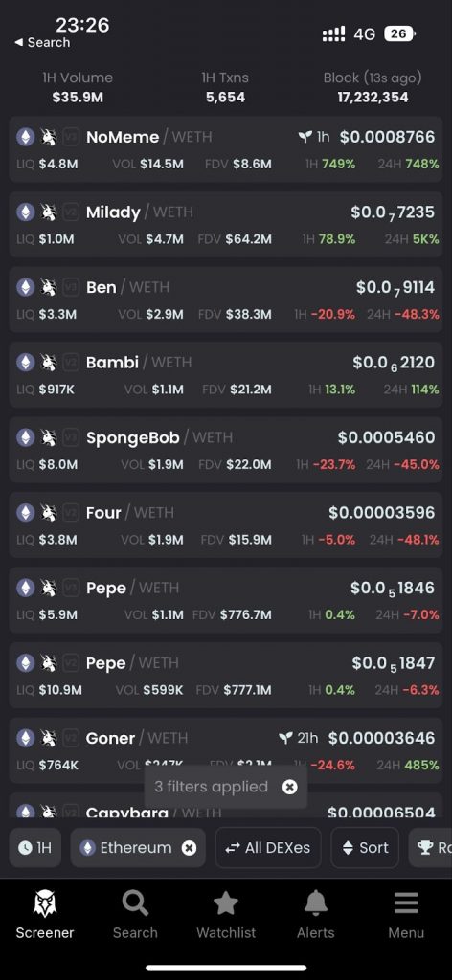Remove the Ethereum chain filter
The height and width of the screenshot is (980, 452).
tap(189, 848)
